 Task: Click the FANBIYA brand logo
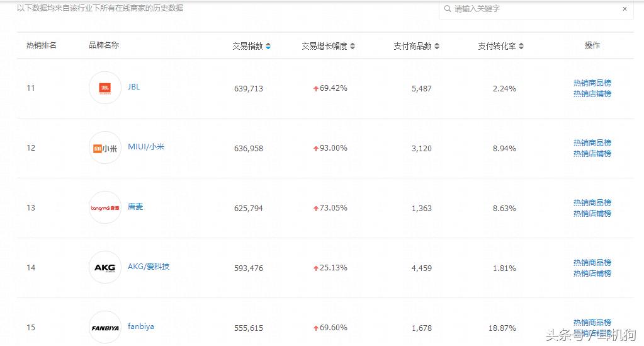click(x=105, y=328)
